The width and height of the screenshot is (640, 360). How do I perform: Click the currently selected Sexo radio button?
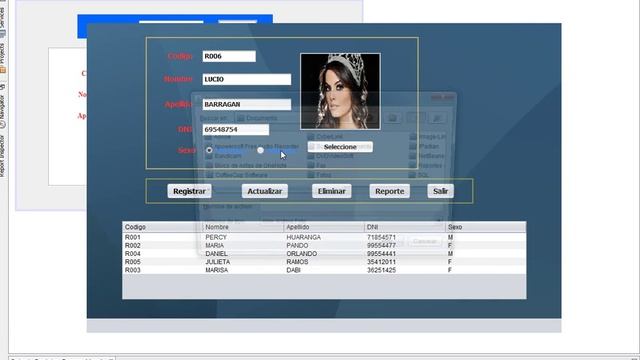click(x=209, y=150)
